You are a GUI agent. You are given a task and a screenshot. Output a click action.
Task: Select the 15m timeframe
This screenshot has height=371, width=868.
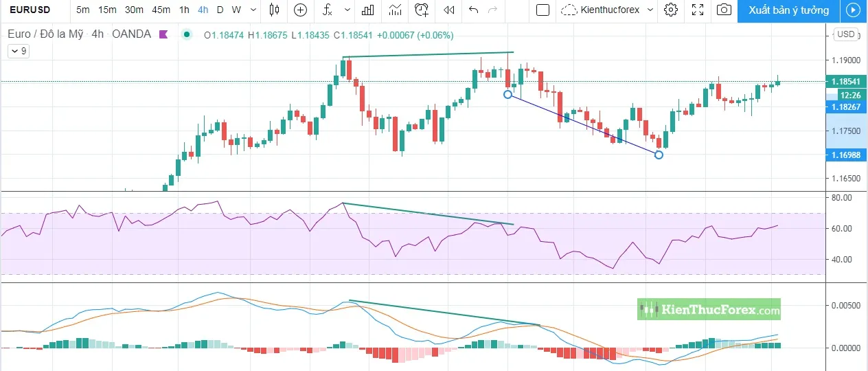pyautogui.click(x=107, y=10)
